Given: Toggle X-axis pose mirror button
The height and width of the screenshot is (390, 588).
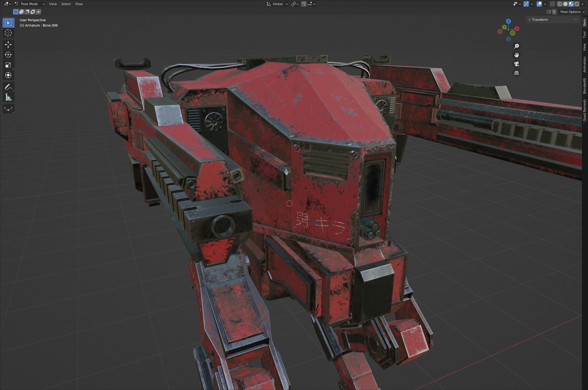Looking at the screenshot, I should 554,12.
